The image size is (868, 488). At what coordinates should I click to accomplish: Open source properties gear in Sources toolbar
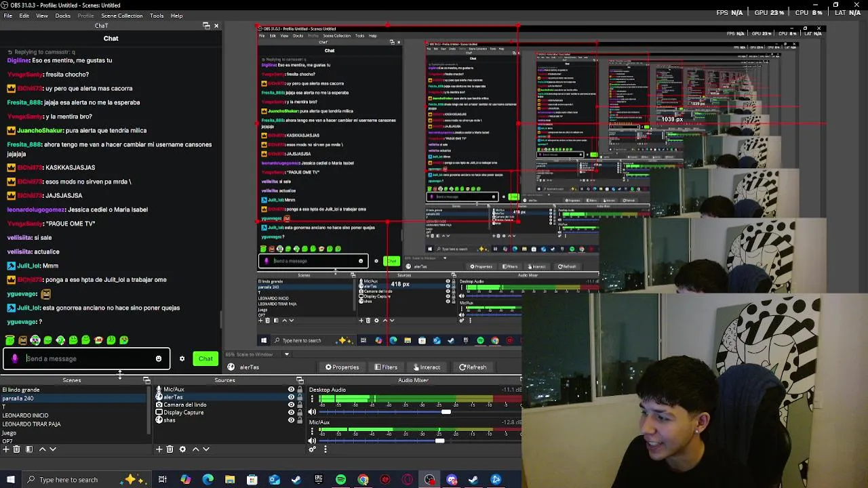pyautogui.click(x=182, y=449)
